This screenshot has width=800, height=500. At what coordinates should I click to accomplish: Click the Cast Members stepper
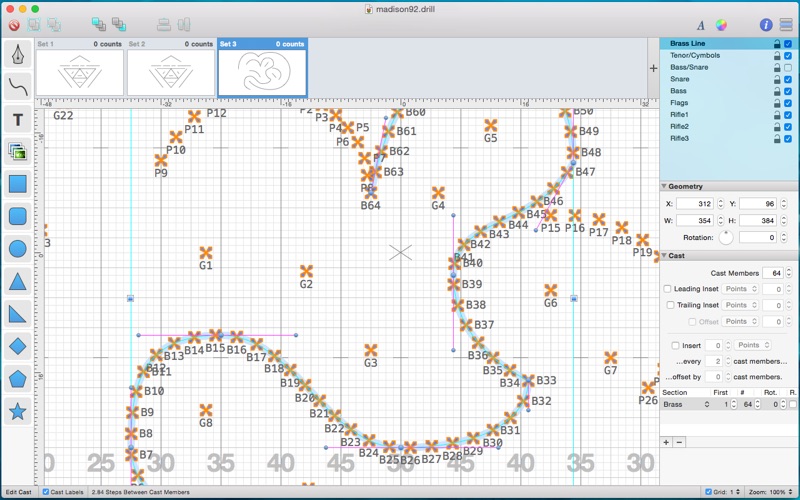point(789,273)
